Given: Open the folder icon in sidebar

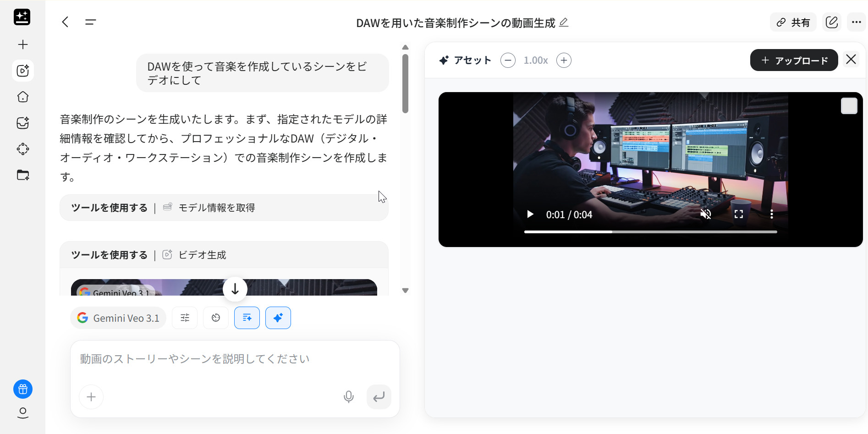Looking at the screenshot, I should [23, 175].
